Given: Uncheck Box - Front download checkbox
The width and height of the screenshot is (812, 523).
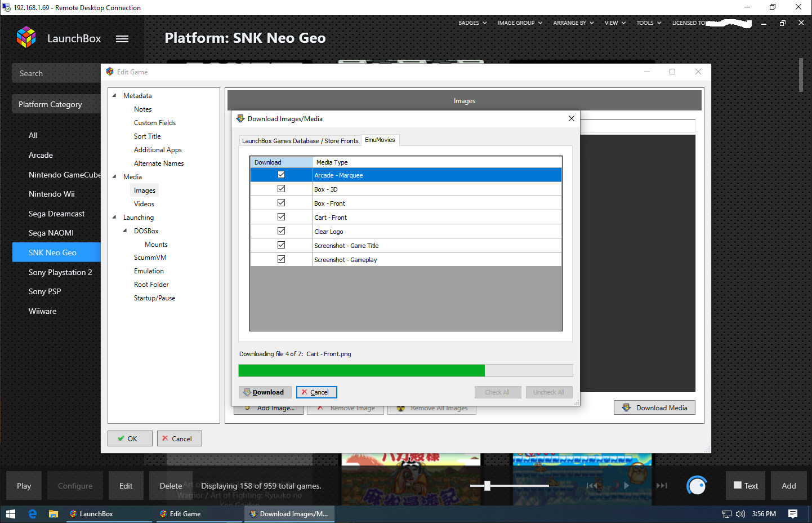Looking at the screenshot, I should [x=281, y=203].
